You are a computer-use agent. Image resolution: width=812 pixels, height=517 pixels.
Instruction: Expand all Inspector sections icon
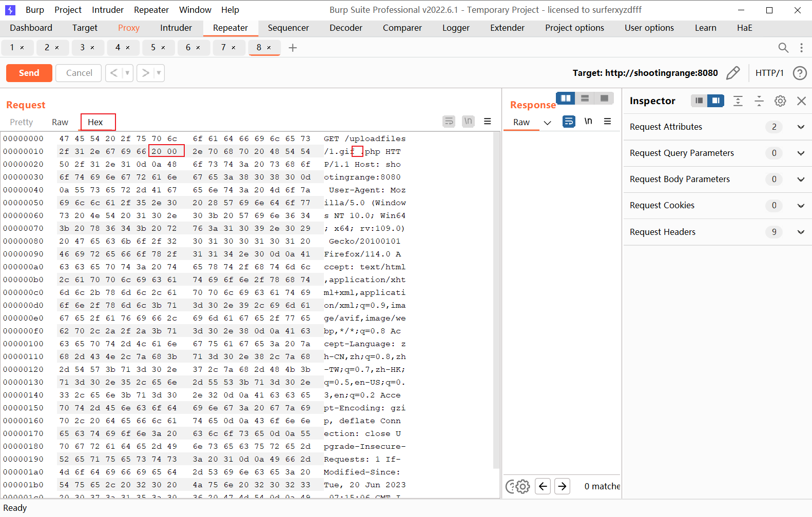click(x=738, y=101)
